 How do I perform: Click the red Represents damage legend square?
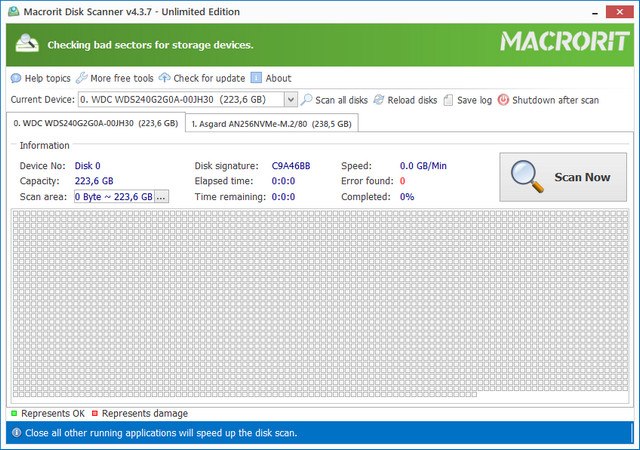(x=95, y=413)
